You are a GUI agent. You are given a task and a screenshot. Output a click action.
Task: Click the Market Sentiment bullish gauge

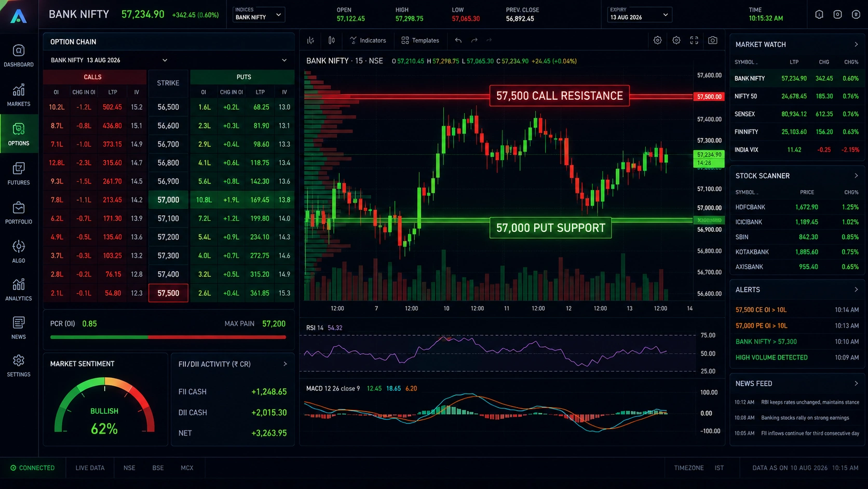pyautogui.click(x=104, y=406)
